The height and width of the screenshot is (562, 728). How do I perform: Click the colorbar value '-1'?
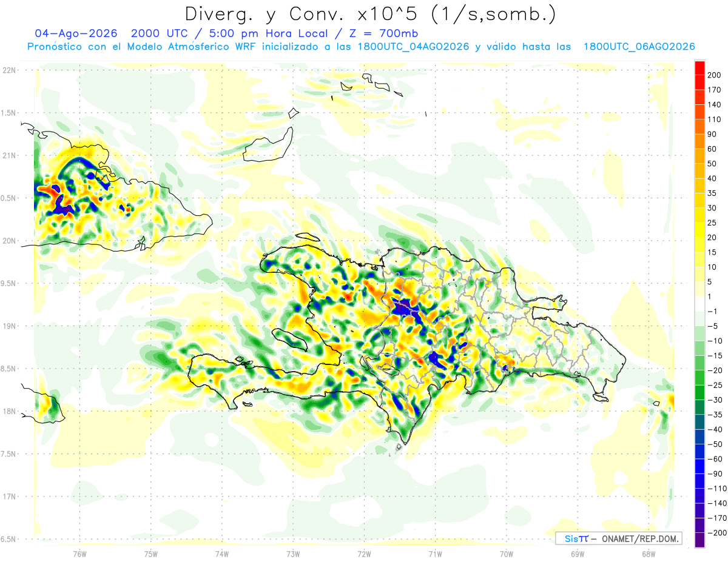click(x=712, y=311)
